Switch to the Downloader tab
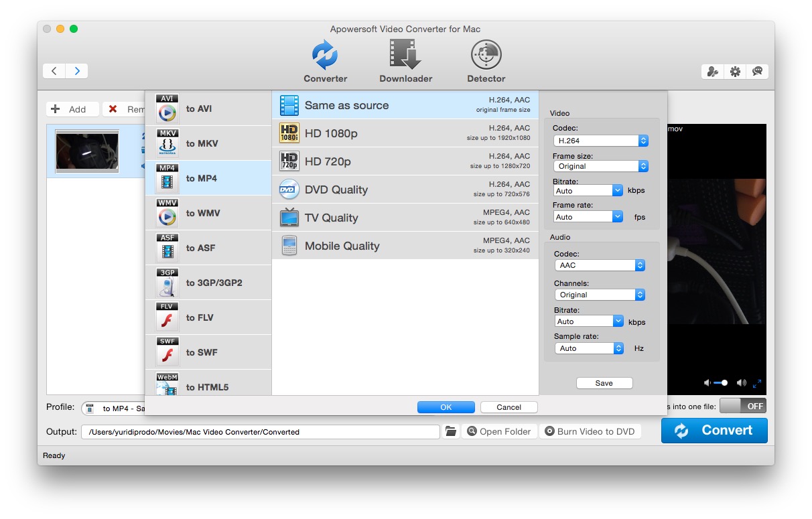Image resolution: width=812 pixels, height=519 pixels. point(405,61)
